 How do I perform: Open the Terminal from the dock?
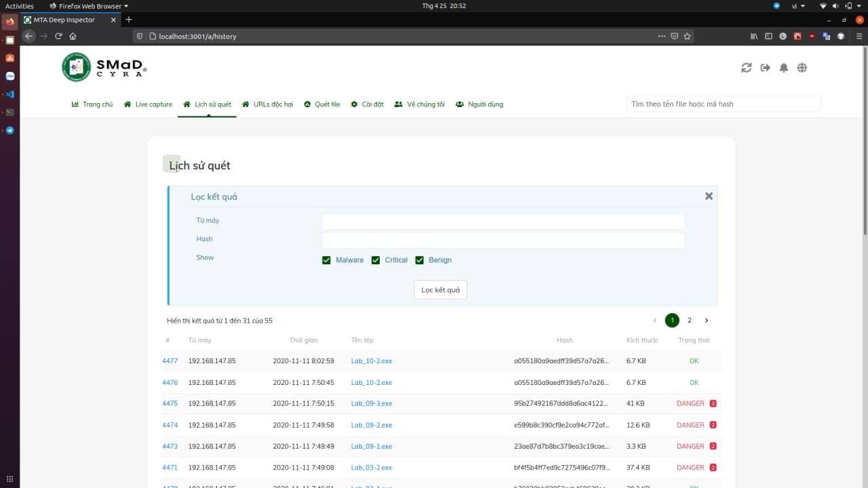9,113
